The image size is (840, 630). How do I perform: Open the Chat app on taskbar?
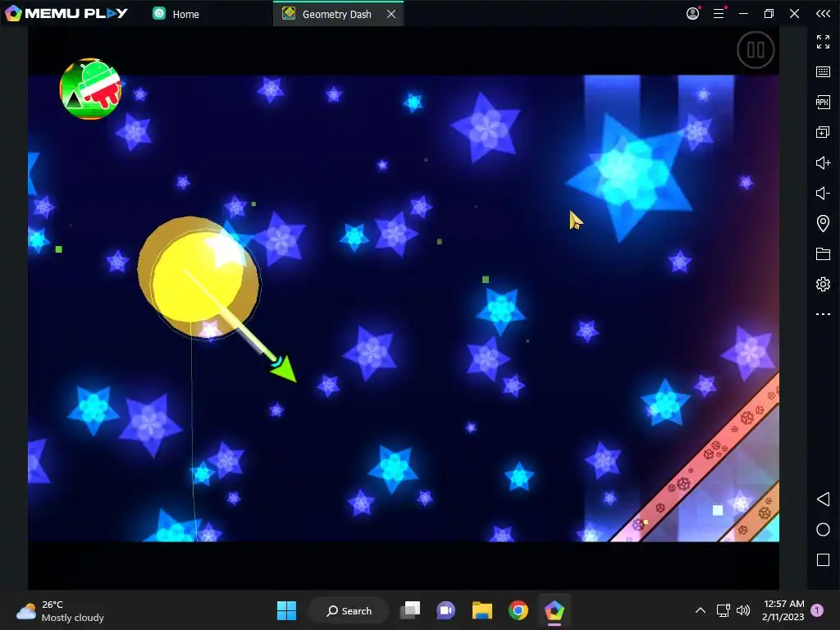coord(445,610)
